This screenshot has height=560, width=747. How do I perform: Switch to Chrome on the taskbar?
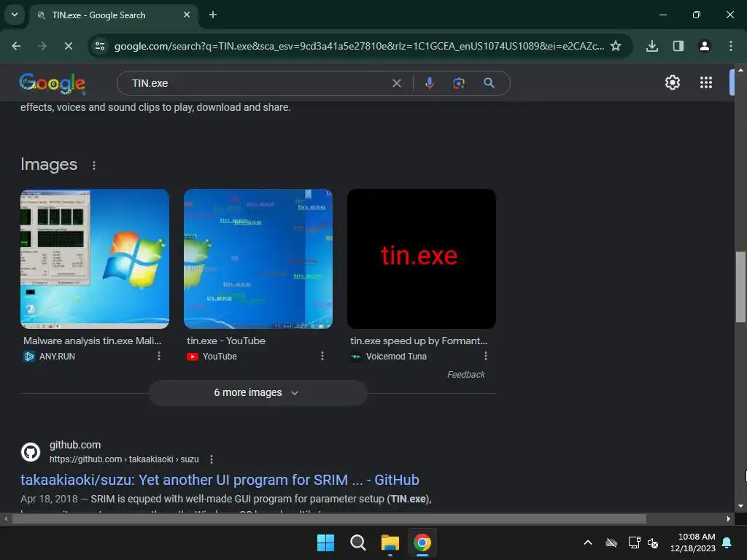click(x=422, y=542)
